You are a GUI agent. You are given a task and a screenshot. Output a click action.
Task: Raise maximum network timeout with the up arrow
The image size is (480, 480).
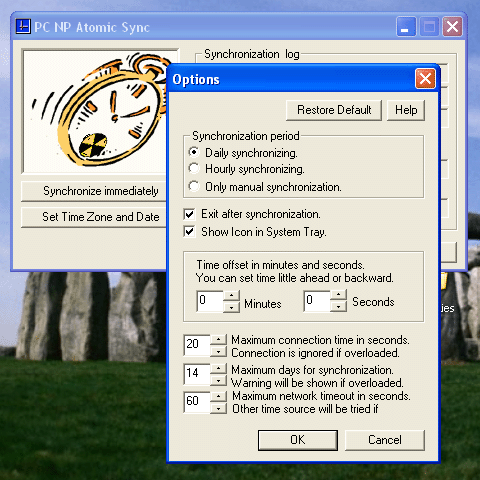218,397
